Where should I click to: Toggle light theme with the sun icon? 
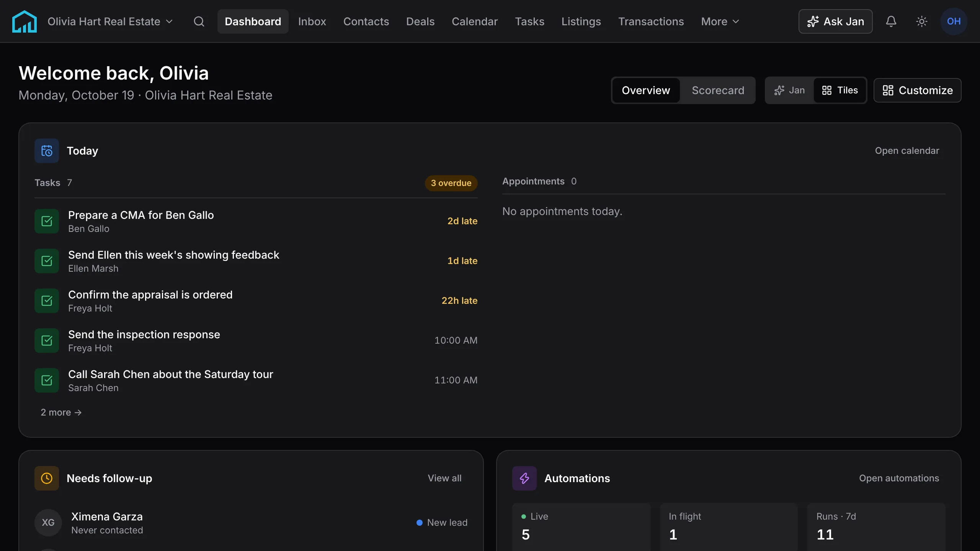pos(921,21)
